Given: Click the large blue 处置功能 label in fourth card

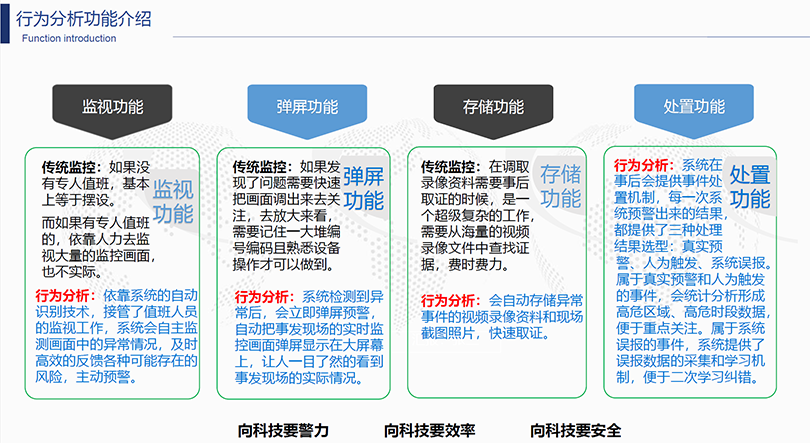Looking at the screenshot, I should point(750,187).
